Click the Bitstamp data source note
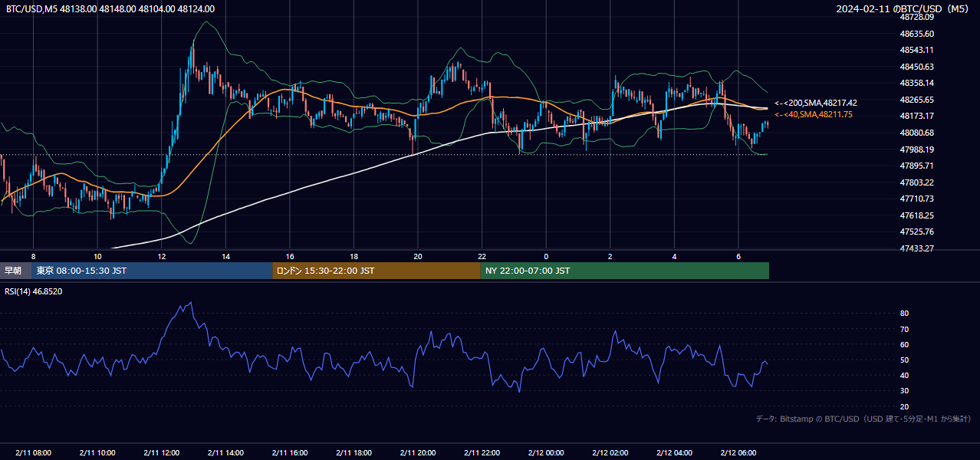 click(x=863, y=419)
